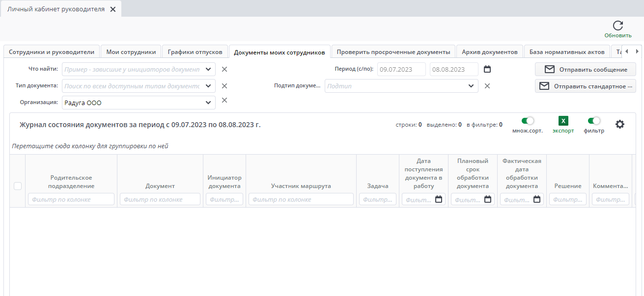Sort by Документ column header

coord(160,186)
